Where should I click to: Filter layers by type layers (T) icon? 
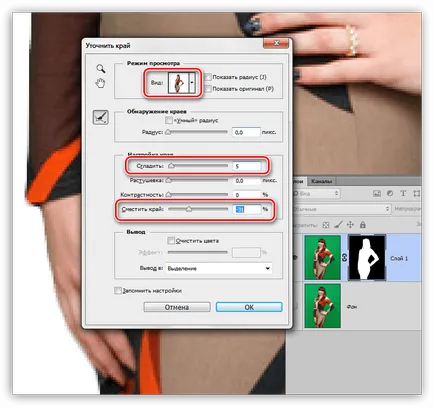[x=403, y=193]
